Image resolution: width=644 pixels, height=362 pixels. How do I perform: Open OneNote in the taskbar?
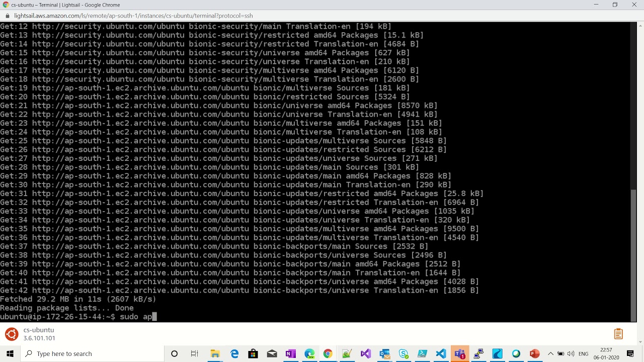(290, 354)
